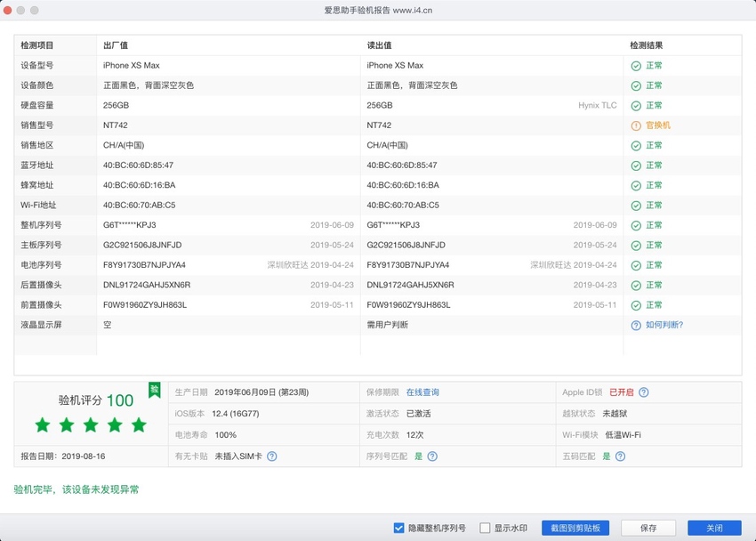Click the 需用户判断 cell

(388, 325)
